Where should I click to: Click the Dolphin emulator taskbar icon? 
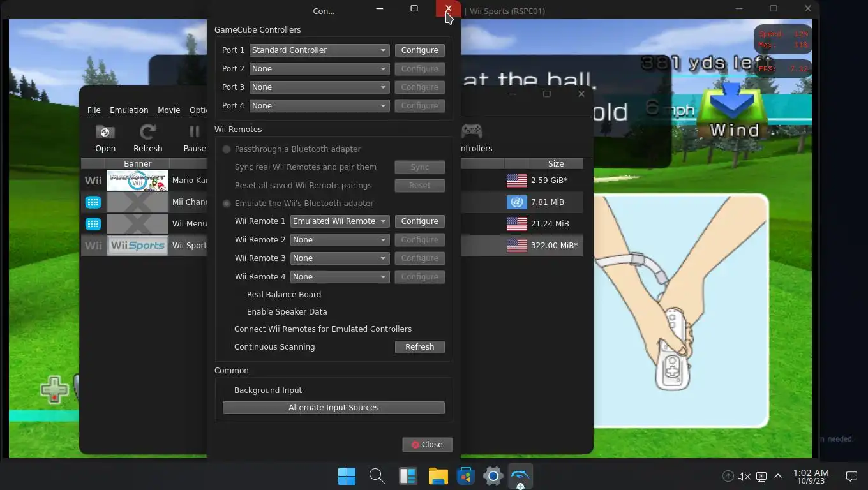(x=520, y=476)
